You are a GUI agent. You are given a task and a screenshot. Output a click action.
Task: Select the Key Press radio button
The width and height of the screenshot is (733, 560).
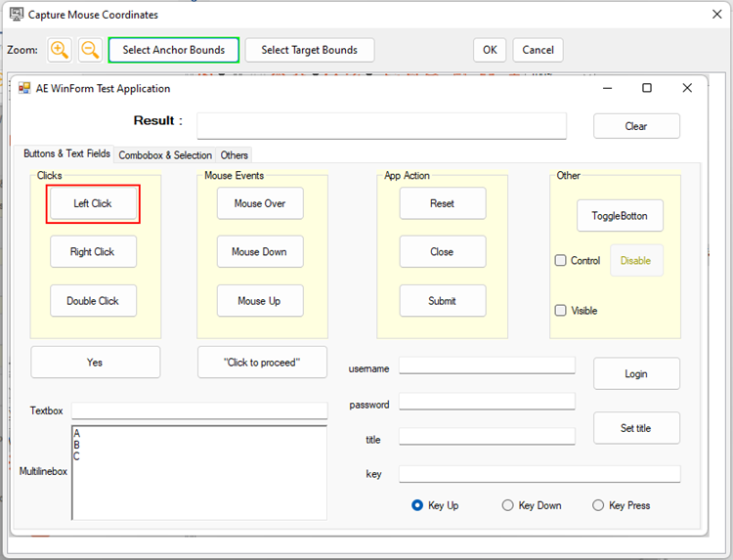598,505
